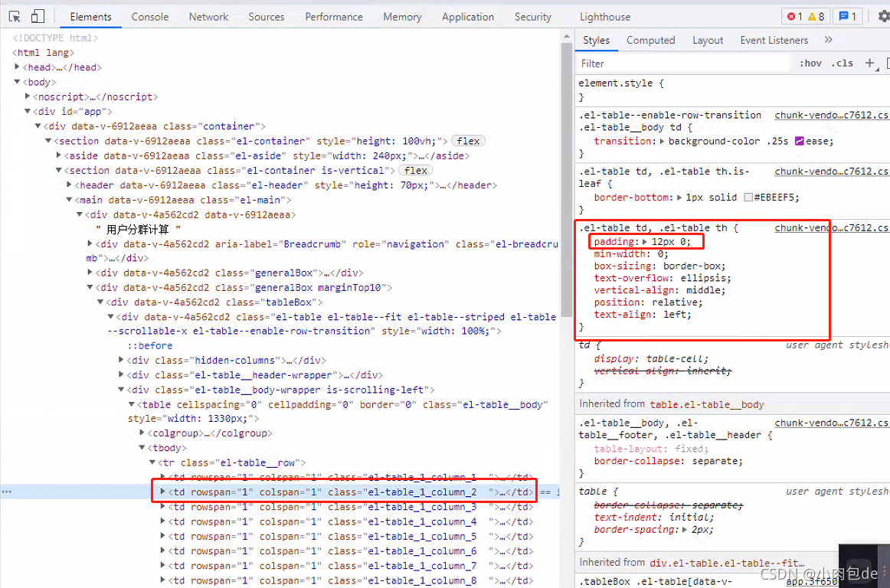Switch to the Console tab

pos(150,16)
